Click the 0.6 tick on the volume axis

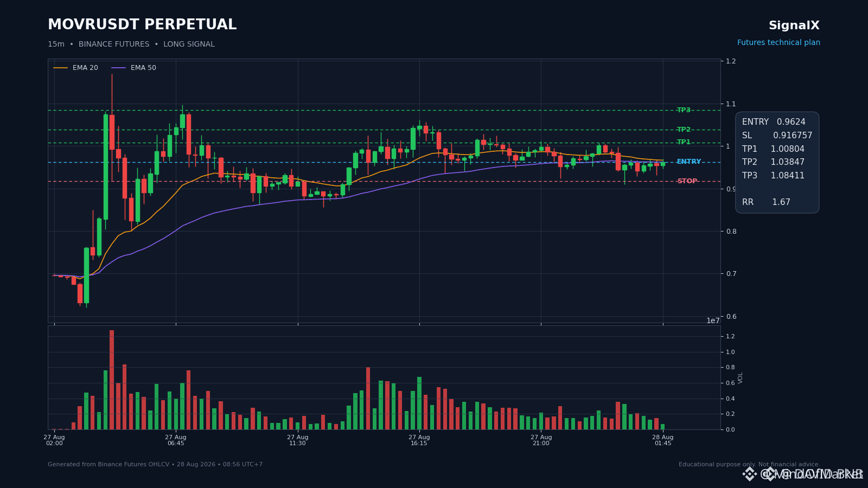coord(730,383)
